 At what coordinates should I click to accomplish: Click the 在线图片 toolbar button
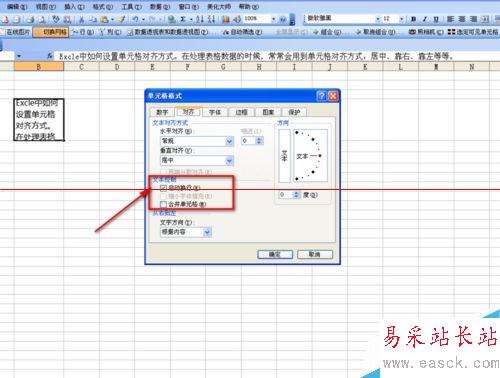[15, 32]
